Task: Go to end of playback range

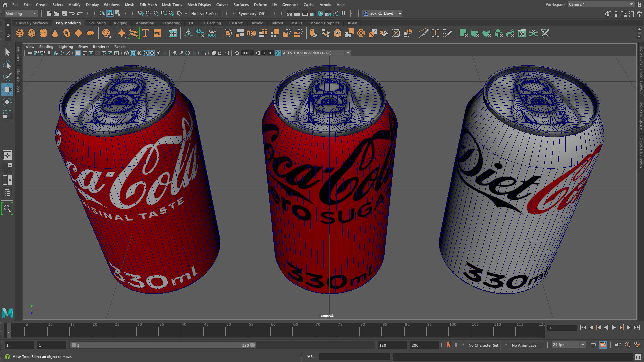Action: (x=637, y=328)
